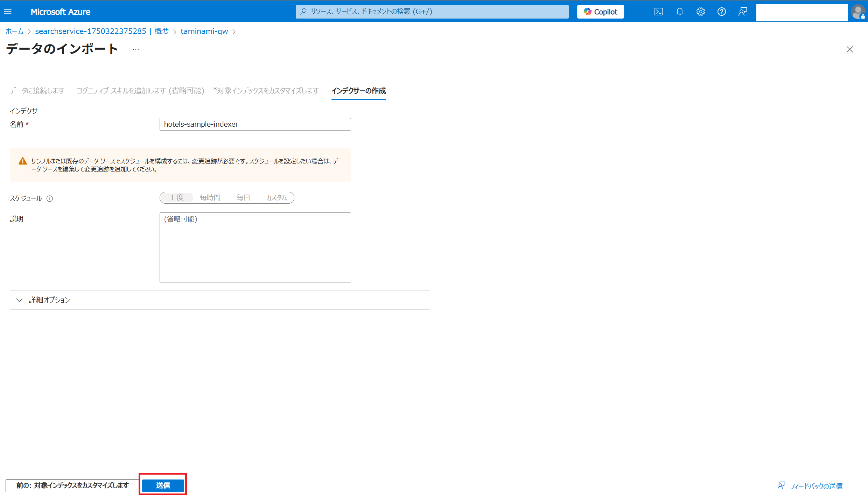Viewport: 868px width, 497px height.
Task: Open Copilot from the header
Action: [600, 12]
